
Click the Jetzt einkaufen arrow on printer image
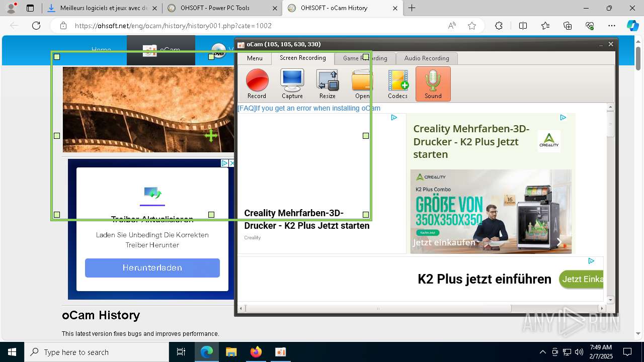[x=559, y=242]
